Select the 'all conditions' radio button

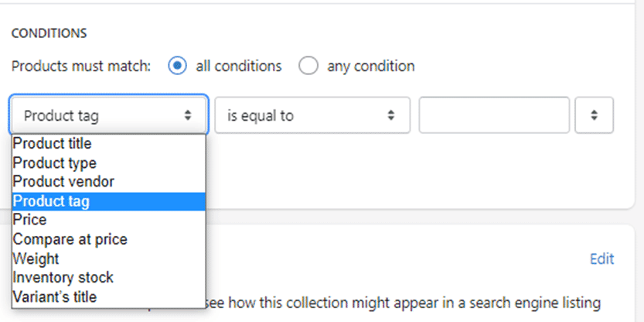tap(177, 66)
